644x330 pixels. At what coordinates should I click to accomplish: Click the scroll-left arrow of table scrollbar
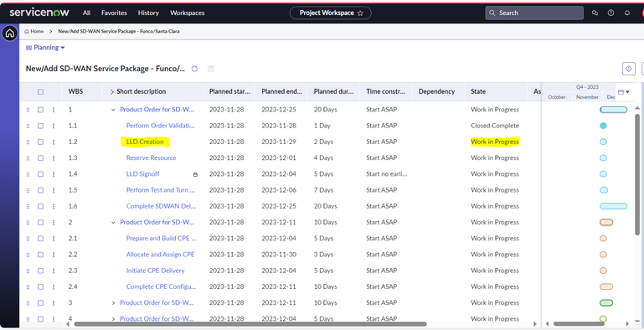pyautogui.click(x=68, y=324)
